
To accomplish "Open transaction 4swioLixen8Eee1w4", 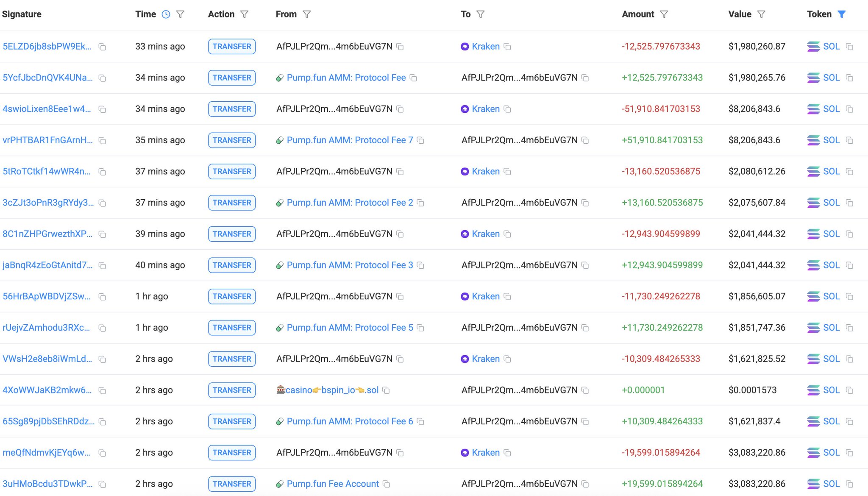I will [x=47, y=109].
